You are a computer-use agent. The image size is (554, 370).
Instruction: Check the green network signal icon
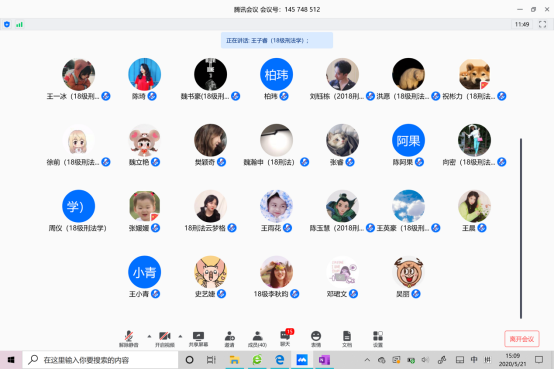(x=19, y=24)
